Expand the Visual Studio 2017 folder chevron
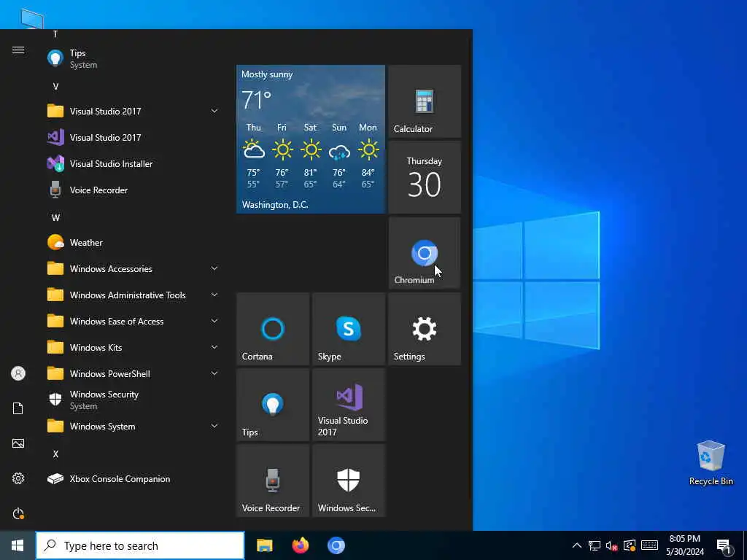The height and width of the screenshot is (560, 747). 214,111
